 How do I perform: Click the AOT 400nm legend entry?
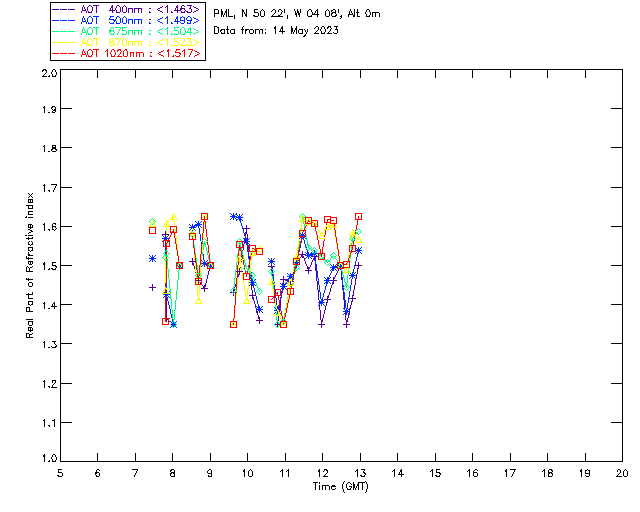[127, 9]
